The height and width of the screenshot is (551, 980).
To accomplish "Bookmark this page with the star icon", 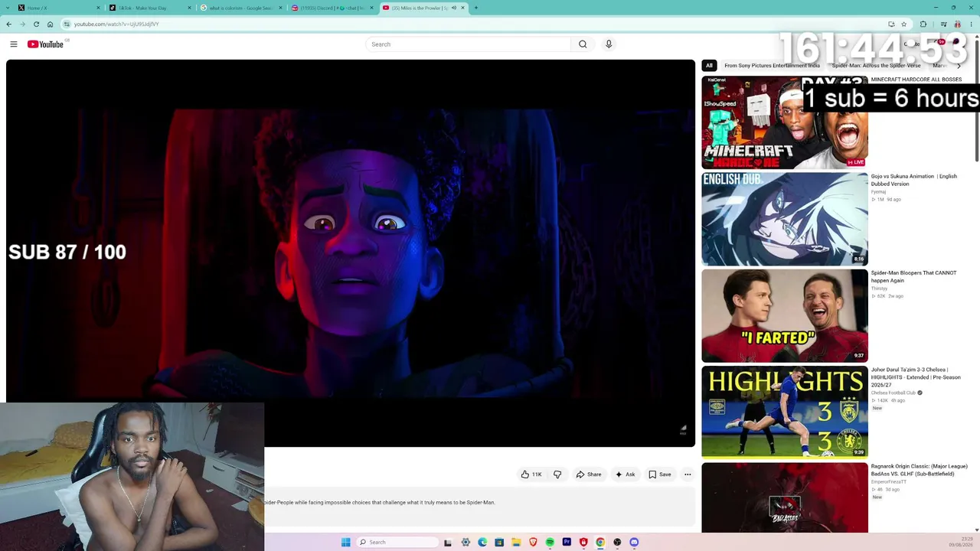I will [x=904, y=24].
